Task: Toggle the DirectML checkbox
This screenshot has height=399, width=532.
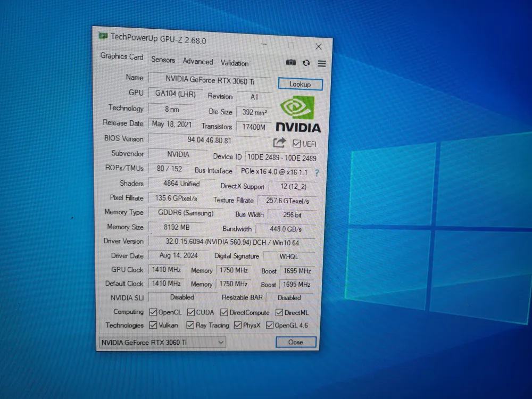Action: pos(279,312)
